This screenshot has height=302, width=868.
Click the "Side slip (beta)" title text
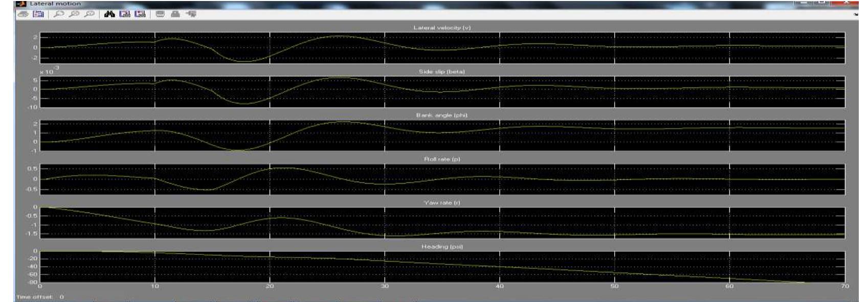(x=442, y=72)
